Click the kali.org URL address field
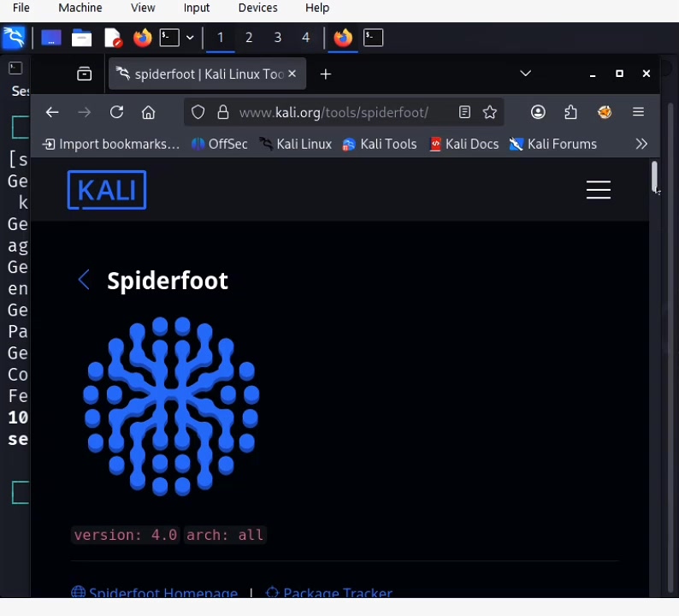Screen dimensions: 679x616 tap(334, 113)
